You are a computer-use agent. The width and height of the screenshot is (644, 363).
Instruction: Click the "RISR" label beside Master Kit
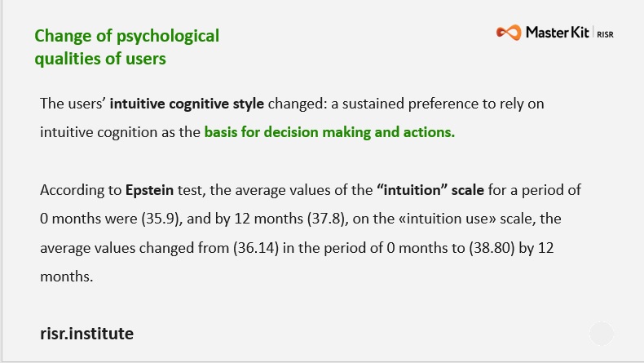tap(606, 34)
